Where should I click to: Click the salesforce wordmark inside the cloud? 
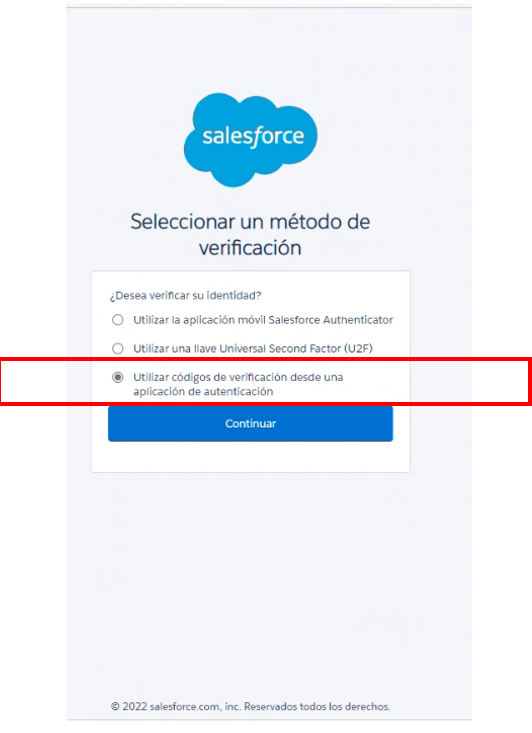pos(253,137)
